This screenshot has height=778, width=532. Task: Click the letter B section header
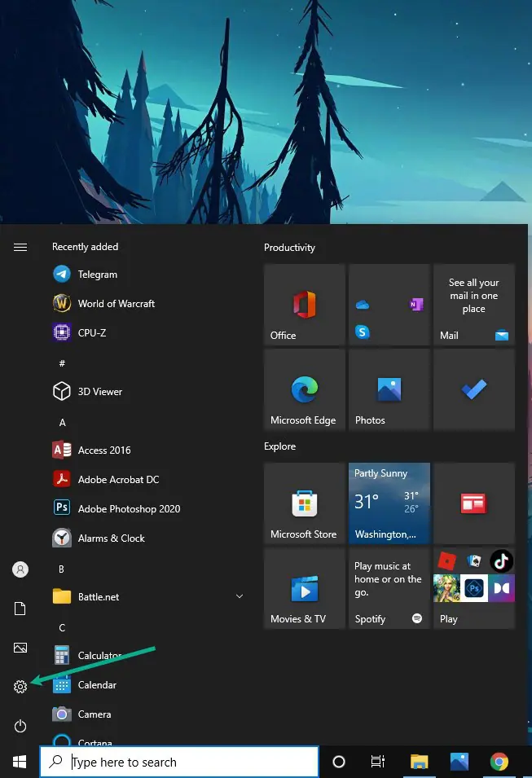(x=62, y=569)
